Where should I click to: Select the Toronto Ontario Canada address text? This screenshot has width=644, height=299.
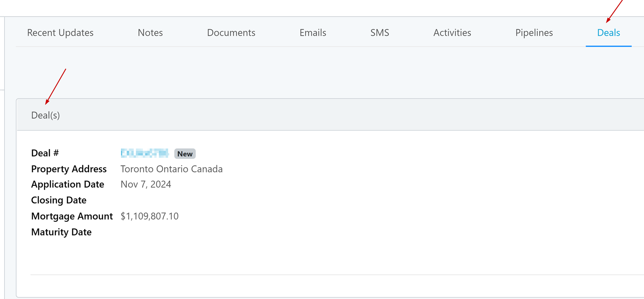[171, 169]
